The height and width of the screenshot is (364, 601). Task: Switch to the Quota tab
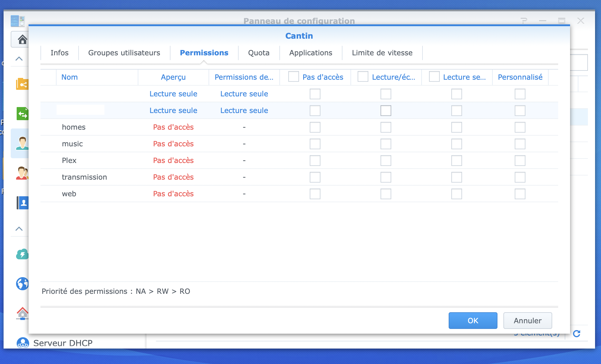pos(259,53)
